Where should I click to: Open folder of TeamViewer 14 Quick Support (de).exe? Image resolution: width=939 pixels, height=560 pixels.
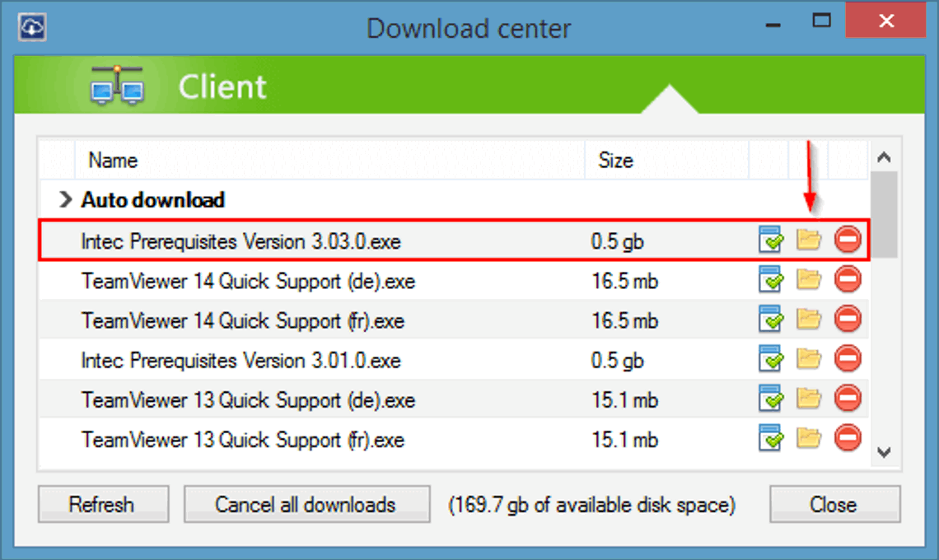(809, 279)
